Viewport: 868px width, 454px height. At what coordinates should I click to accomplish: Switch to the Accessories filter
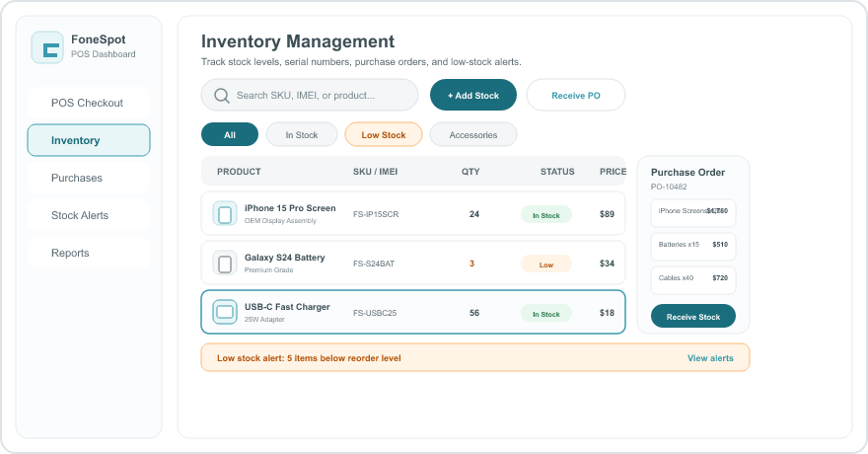(473, 134)
